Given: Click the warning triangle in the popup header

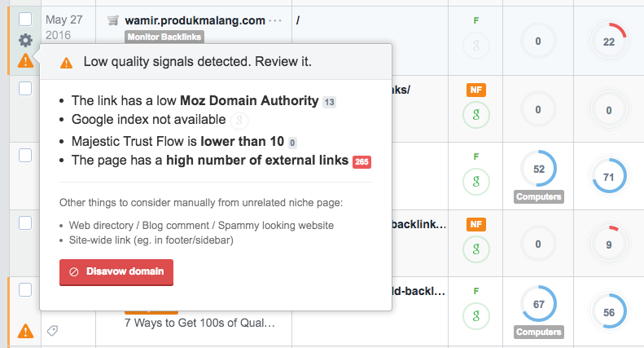Looking at the screenshot, I should (x=66, y=62).
